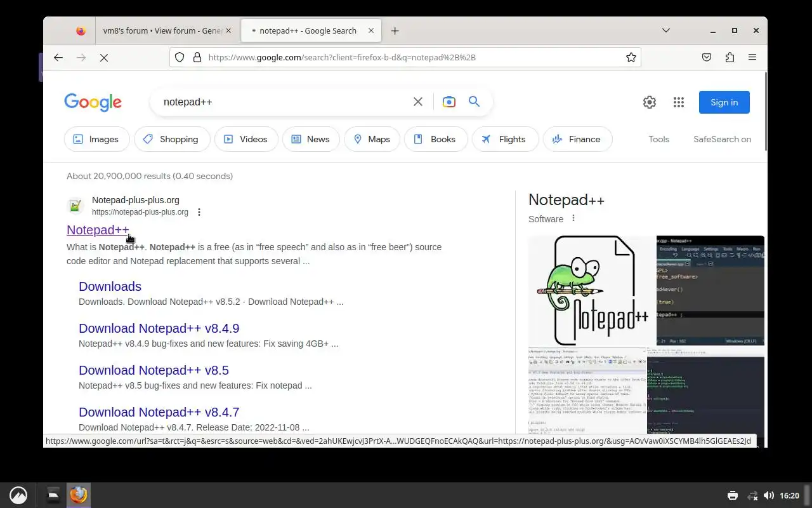Open Download Notepad++ v8.5 link
812x508 pixels.
pyautogui.click(x=154, y=370)
